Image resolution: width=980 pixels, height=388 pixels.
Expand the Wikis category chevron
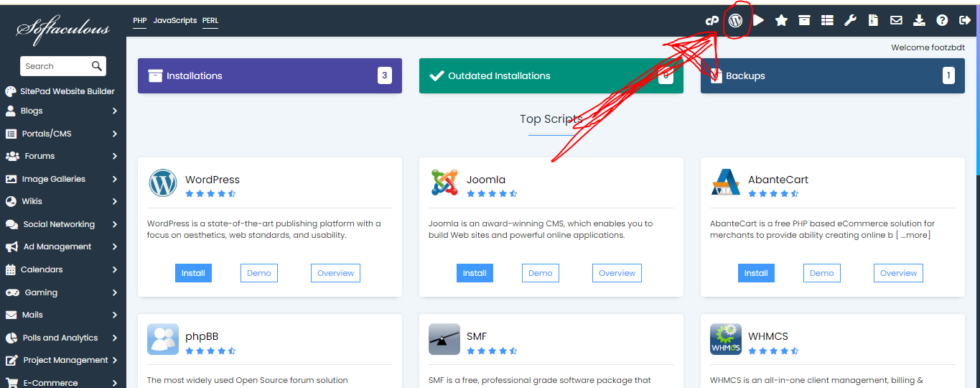click(x=115, y=201)
